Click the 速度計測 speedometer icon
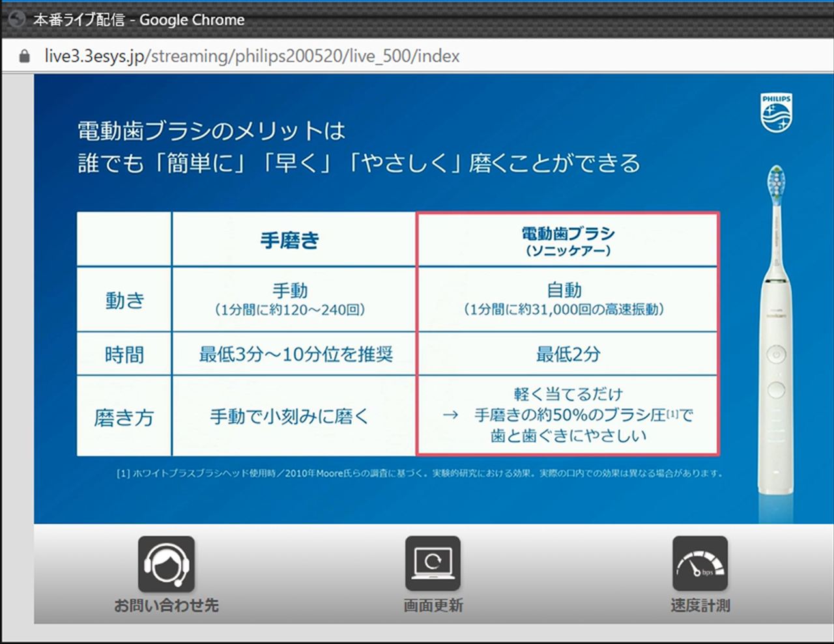834x644 pixels. 700,564
